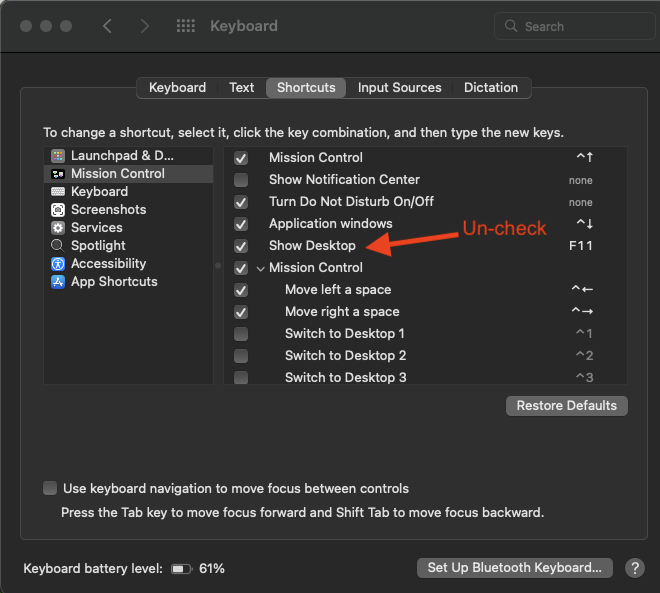The image size is (660, 593).
Task: Click Set Up Bluetooth Keyboard button
Action: pos(514,568)
